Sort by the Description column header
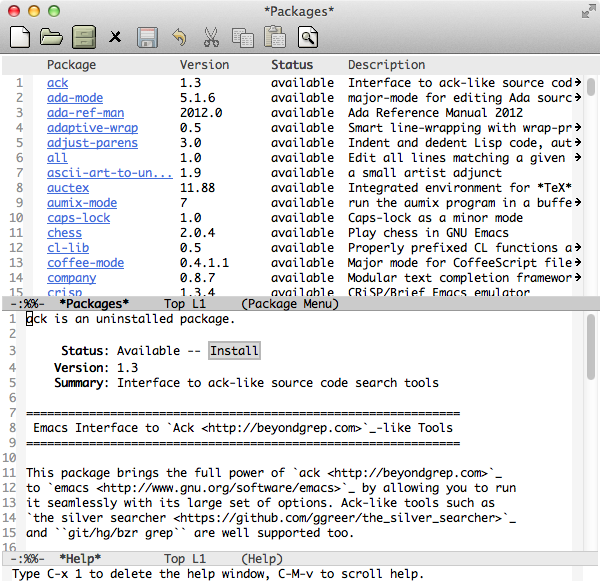This screenshot has height=583, width=600. (386, 65)
